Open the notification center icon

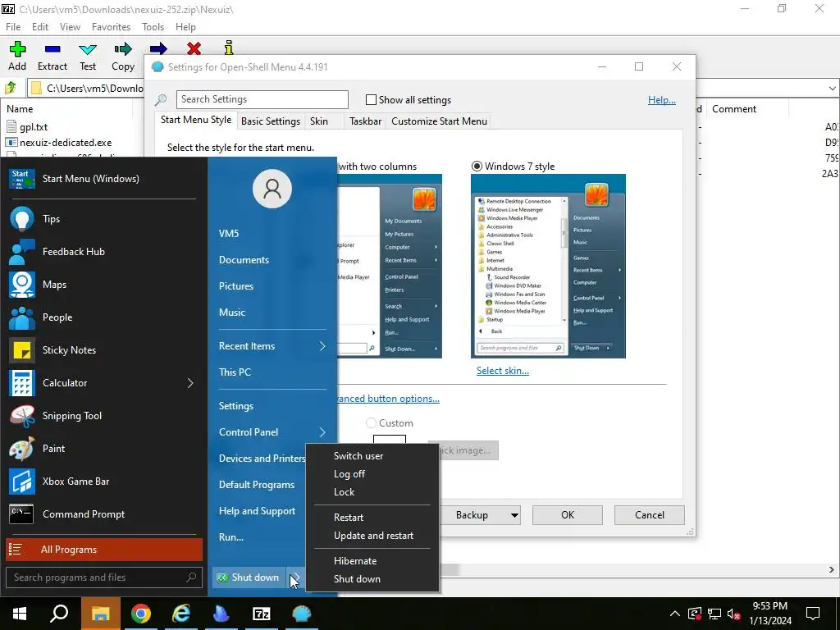tap(813, 614)
